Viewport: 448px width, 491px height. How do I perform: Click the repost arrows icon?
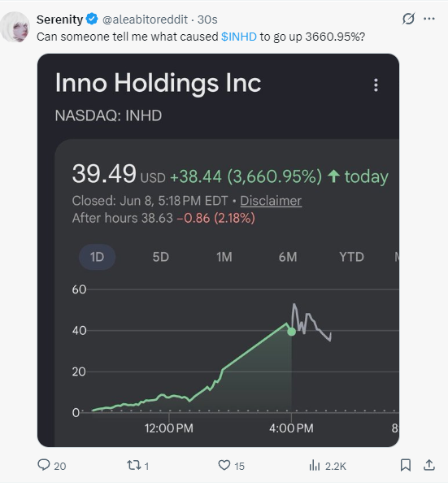134,465
